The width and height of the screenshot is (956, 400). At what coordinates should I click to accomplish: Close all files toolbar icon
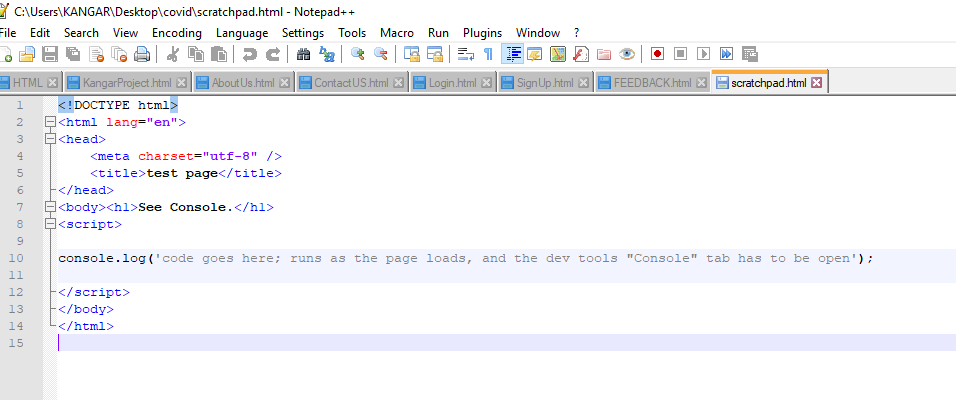(x=120, y=54)
